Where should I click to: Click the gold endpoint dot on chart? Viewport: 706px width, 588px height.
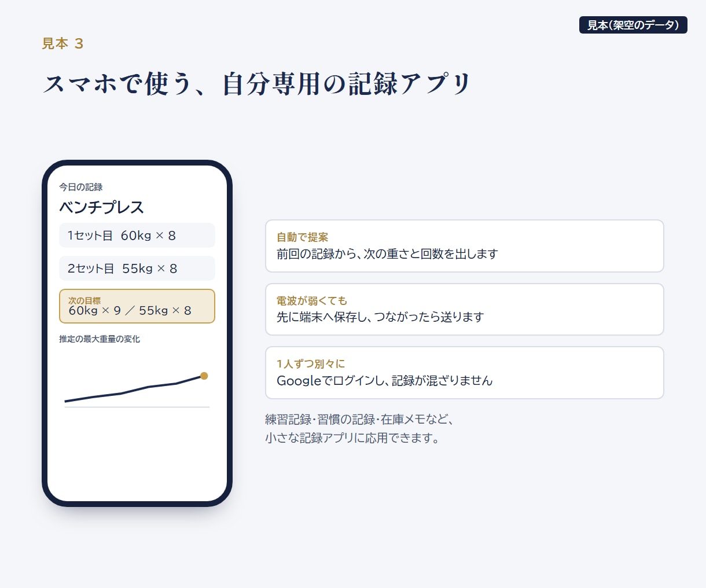tap(204, 376)
